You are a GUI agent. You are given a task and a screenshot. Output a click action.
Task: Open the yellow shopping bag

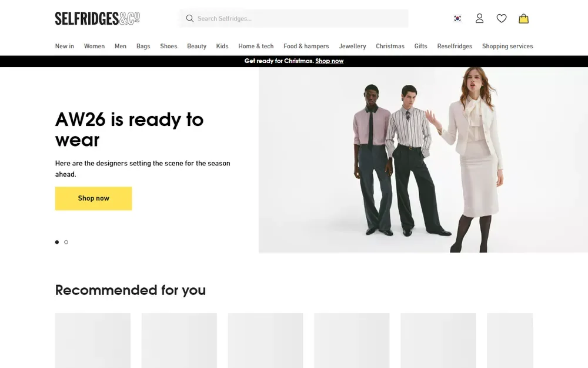pos(523,18)
